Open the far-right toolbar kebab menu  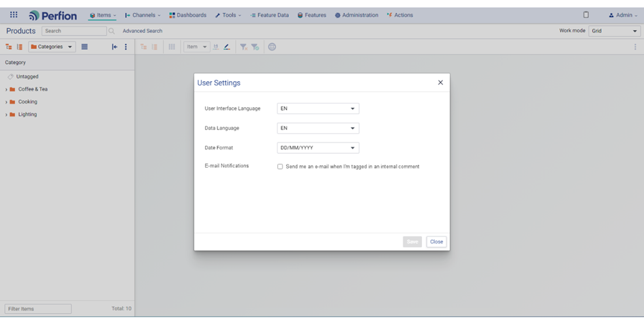point(635,47)
